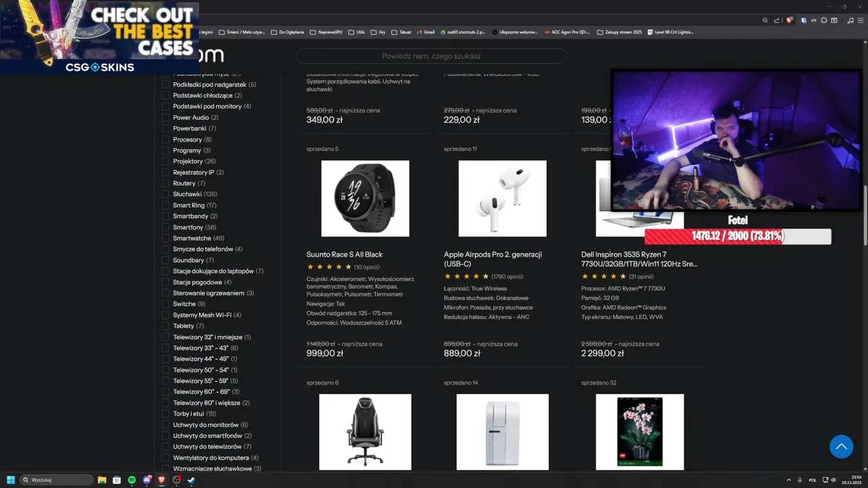The height and width of the screenshot is (488, 868).
Task: Click the page vertical scrollbar
Action: 864,217
